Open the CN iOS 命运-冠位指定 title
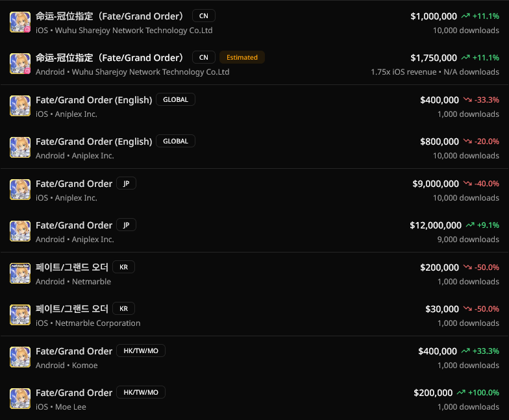 (x=110, y=16)
